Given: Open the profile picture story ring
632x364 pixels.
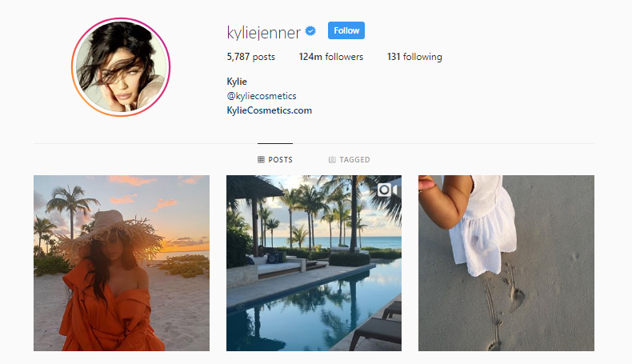Looking at the screenshot, I should click(x=121, y=67).
